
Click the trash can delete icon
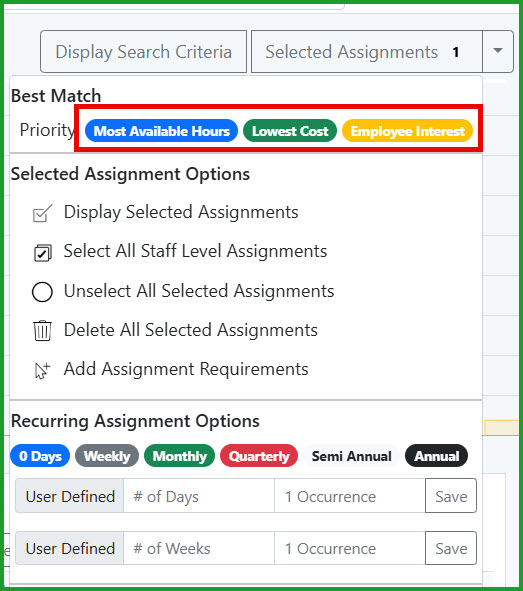click(x=42, y=331)
